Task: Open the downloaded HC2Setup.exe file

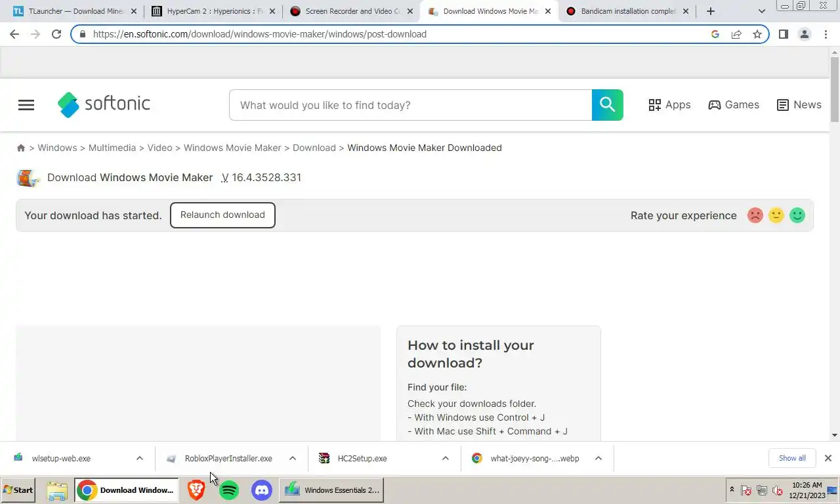Action: click(362, 458)
